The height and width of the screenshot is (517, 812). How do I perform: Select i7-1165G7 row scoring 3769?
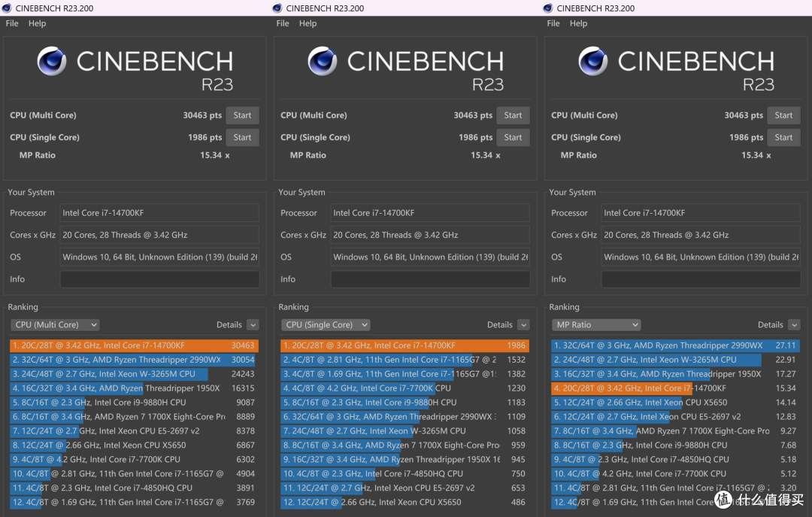coord(134,502)
